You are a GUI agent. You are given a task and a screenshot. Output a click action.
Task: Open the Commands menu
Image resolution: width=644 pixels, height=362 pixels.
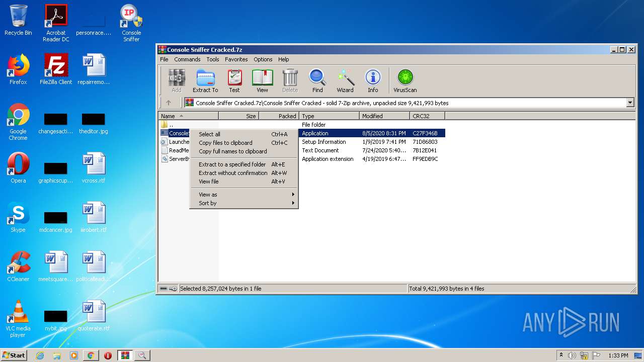click(187, 59)
